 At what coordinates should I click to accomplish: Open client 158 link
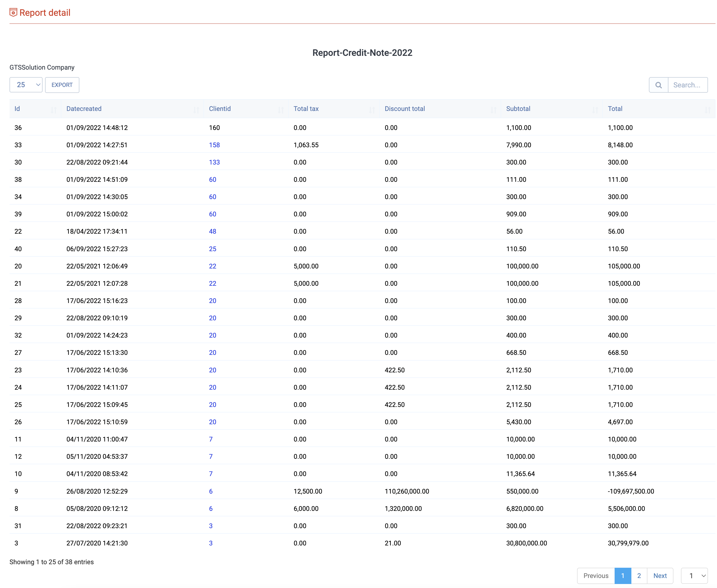(x=214, y=145)
